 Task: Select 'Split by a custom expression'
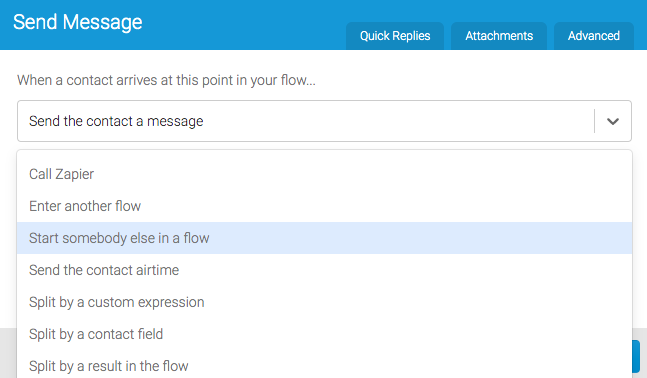[324, 302]
